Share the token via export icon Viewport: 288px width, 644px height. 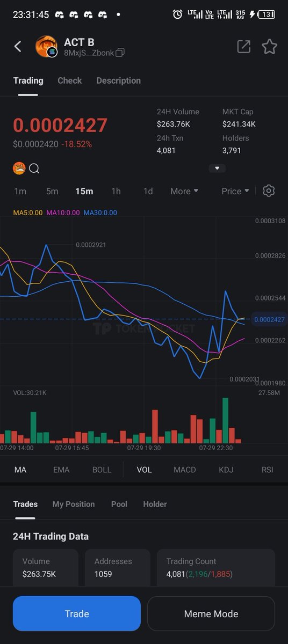244,47
